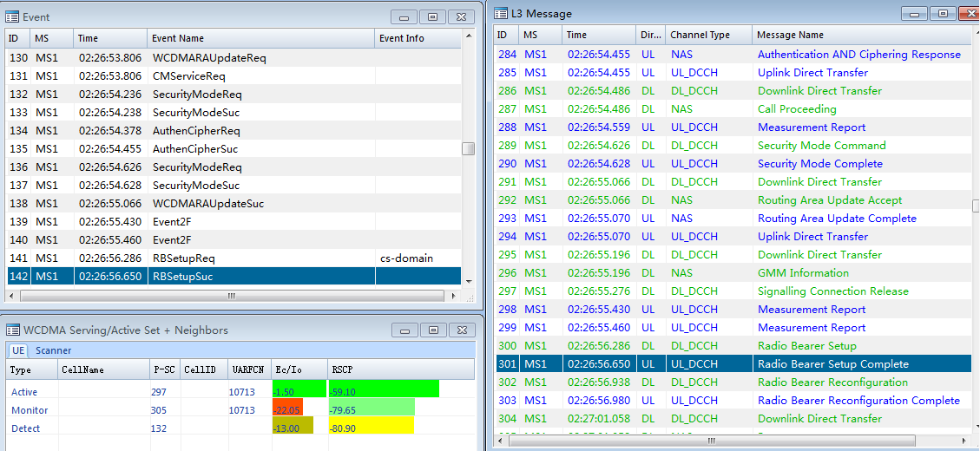Click the light green -79.65 RSCP bar
The width and height of the screenshot is (980, 451).
pos(372,408)
